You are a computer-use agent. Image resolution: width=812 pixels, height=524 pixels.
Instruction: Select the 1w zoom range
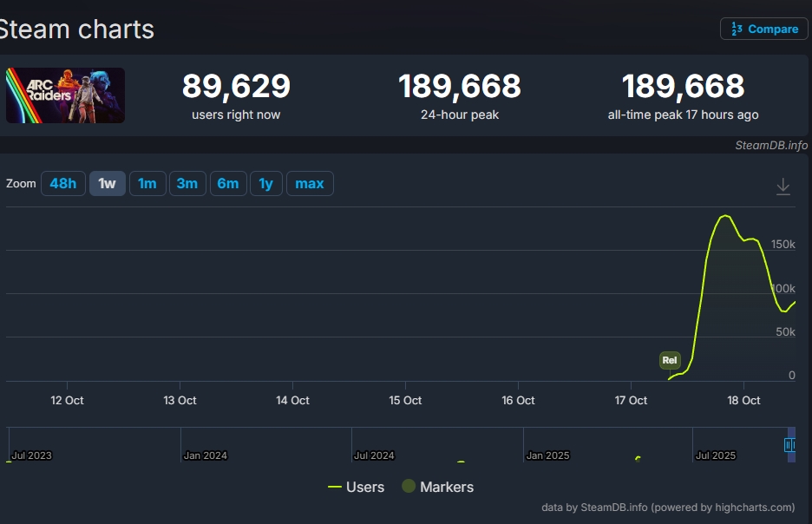(108, 183)
